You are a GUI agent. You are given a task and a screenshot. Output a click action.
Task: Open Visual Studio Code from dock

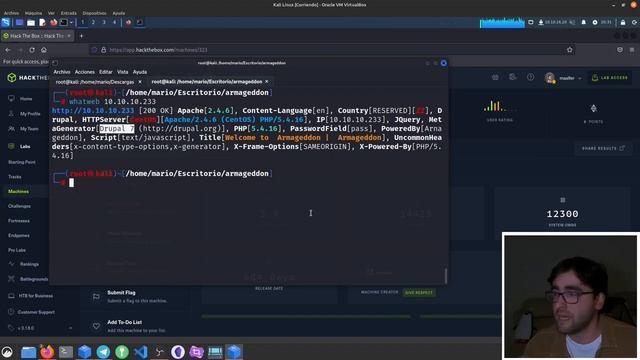(x=141, y=351)
